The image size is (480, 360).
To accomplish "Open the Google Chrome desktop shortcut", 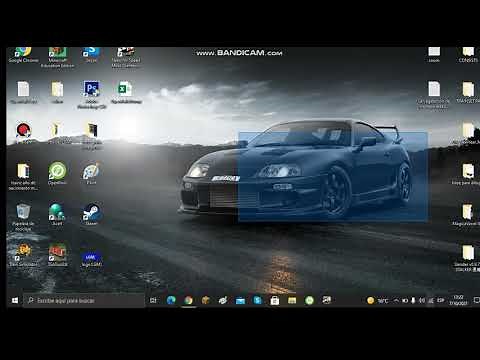I will click(x=23, y=54).
